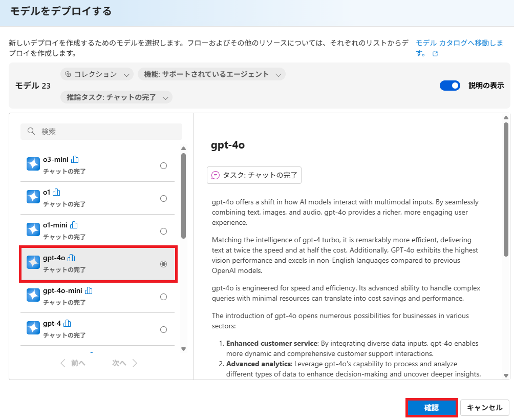Click the o1-mini model name
This screenshot has height=420, width=514.
pyautogui.click(x=55, y=225)
